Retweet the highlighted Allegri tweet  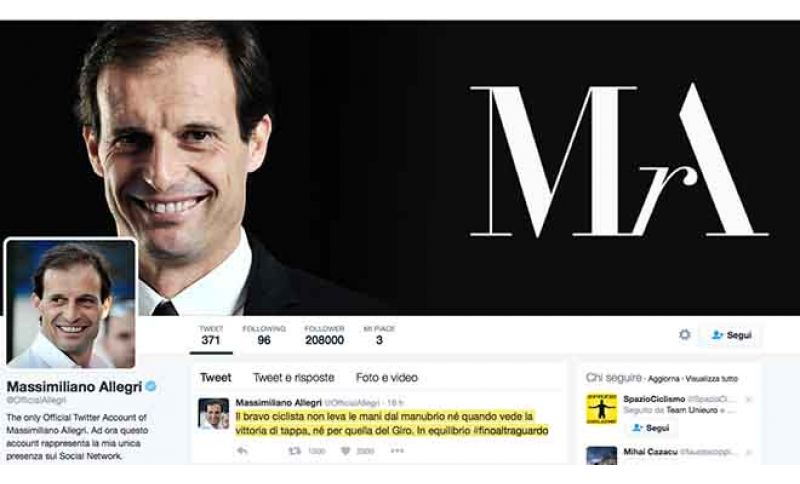(295, 451)
